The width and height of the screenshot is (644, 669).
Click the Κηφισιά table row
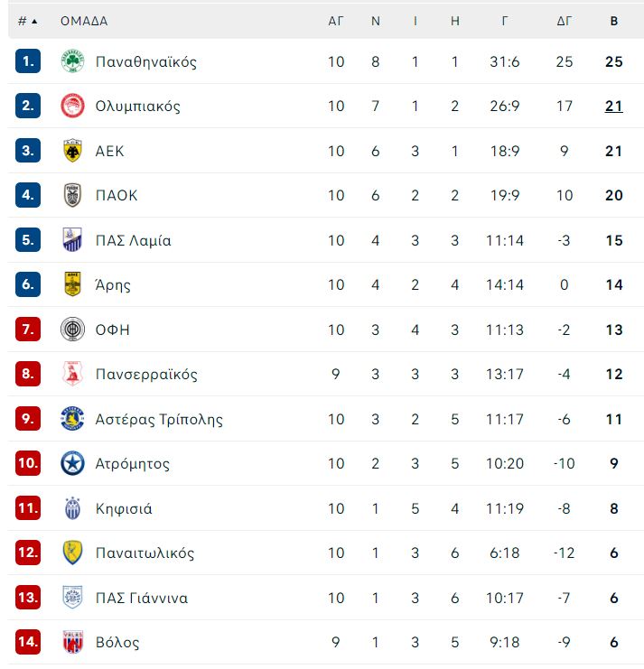[326, 508]
